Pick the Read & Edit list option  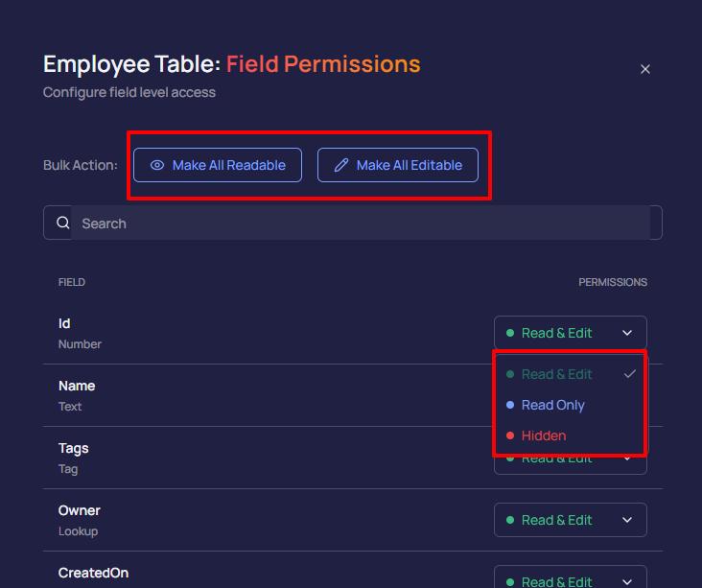pyautogui.click(x=556, y=374)
